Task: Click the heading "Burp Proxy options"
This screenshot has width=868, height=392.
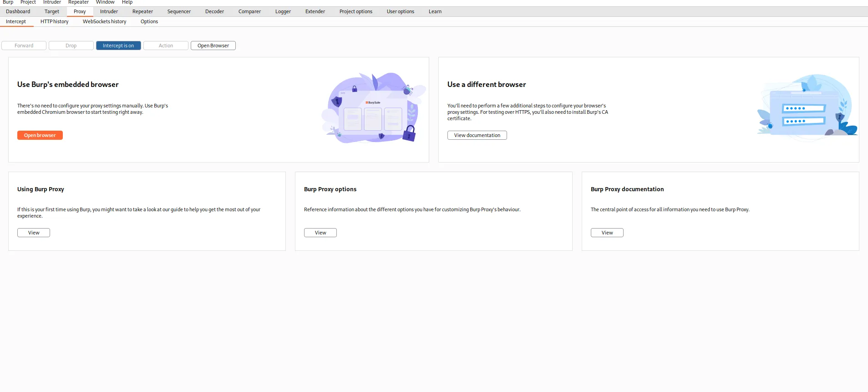Action: click(x=330, y=189)
